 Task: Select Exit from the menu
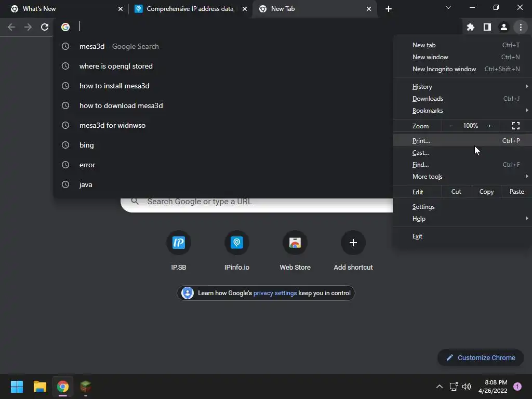click(462, 236)
